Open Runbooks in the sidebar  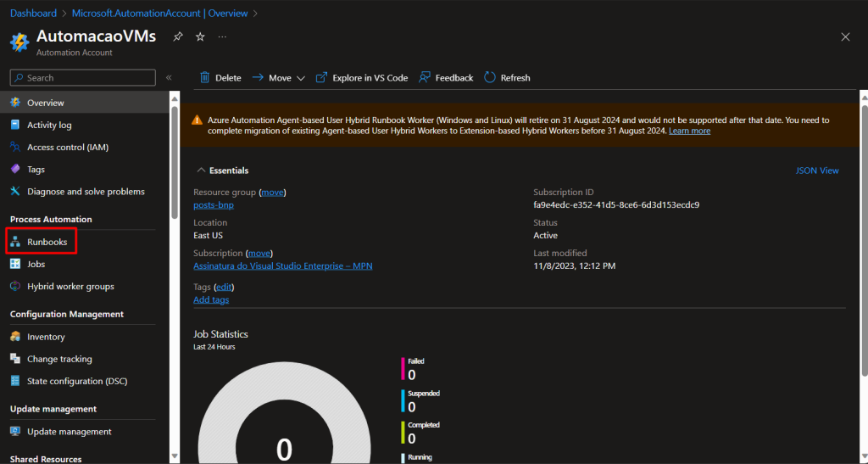pyautogui.click(x=47, y=242)
